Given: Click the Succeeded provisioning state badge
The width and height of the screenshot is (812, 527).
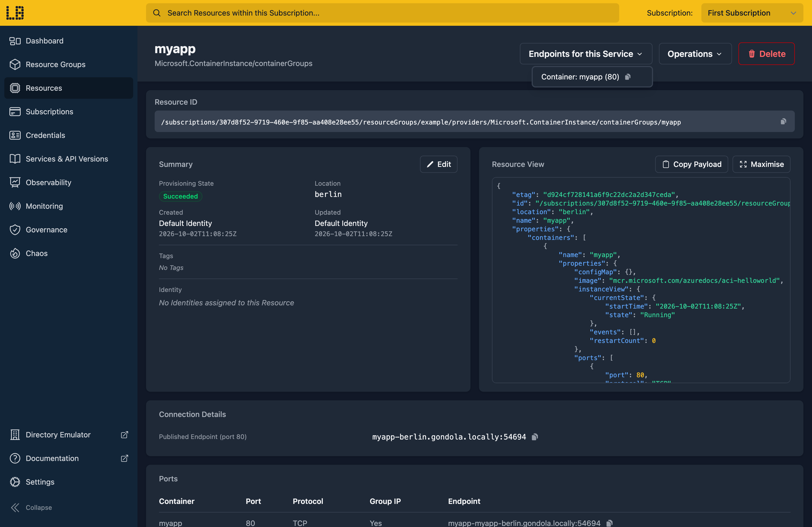Looking at the screenshot, I should coord(180,196).
